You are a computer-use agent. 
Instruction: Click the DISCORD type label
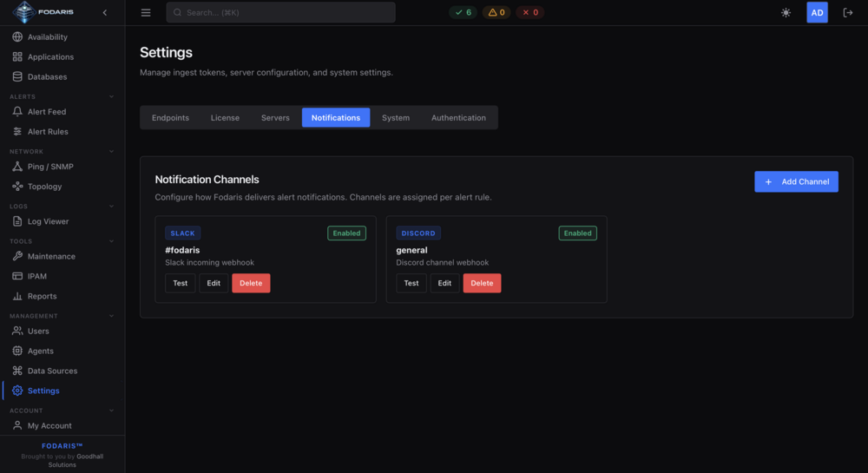point(418,233)
